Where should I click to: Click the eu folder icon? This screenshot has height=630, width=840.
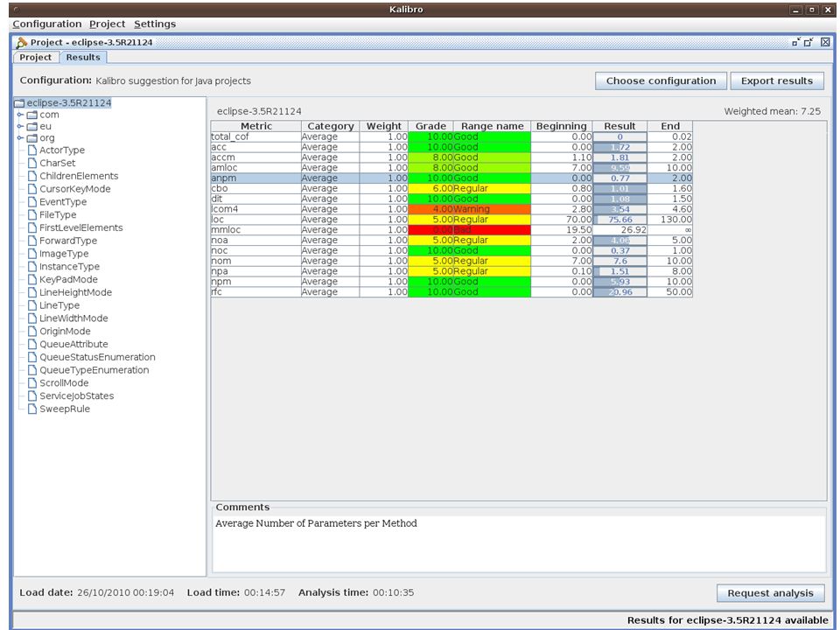(x=32, y=126)
